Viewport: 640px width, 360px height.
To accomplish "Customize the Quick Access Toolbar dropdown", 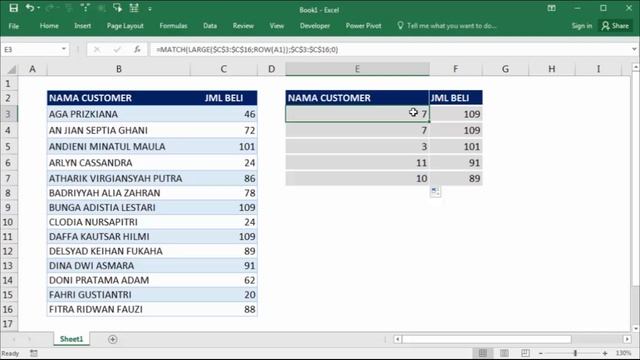I will click(150, 8).
